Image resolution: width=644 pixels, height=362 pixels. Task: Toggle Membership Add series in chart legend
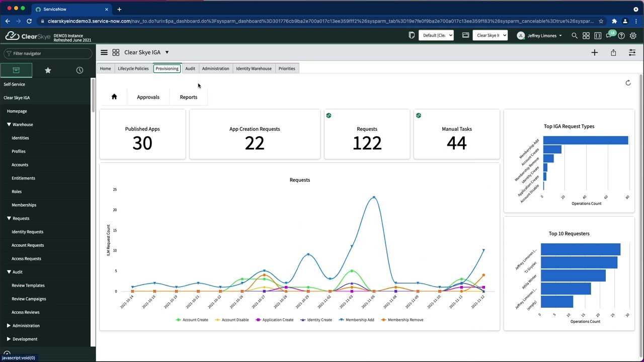tap(356, 320)
